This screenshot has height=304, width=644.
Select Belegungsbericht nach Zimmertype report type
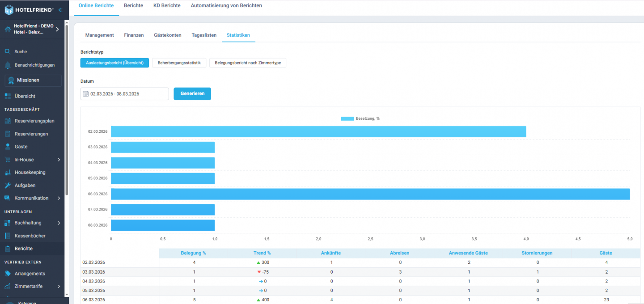point(247,63)
